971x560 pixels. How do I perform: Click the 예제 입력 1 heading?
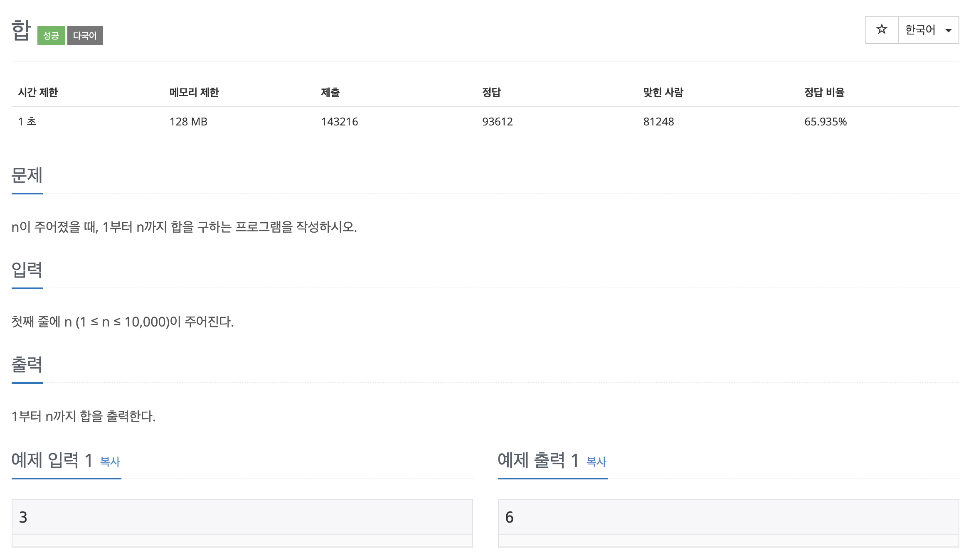tap(52, 460)
